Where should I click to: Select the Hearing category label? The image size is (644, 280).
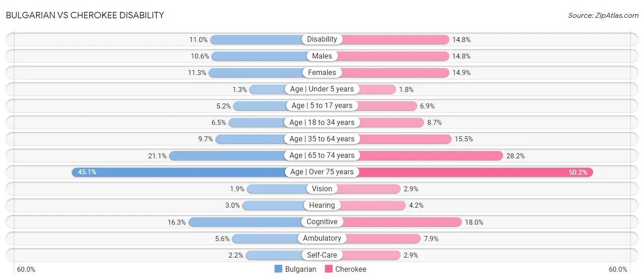point(322,205)
